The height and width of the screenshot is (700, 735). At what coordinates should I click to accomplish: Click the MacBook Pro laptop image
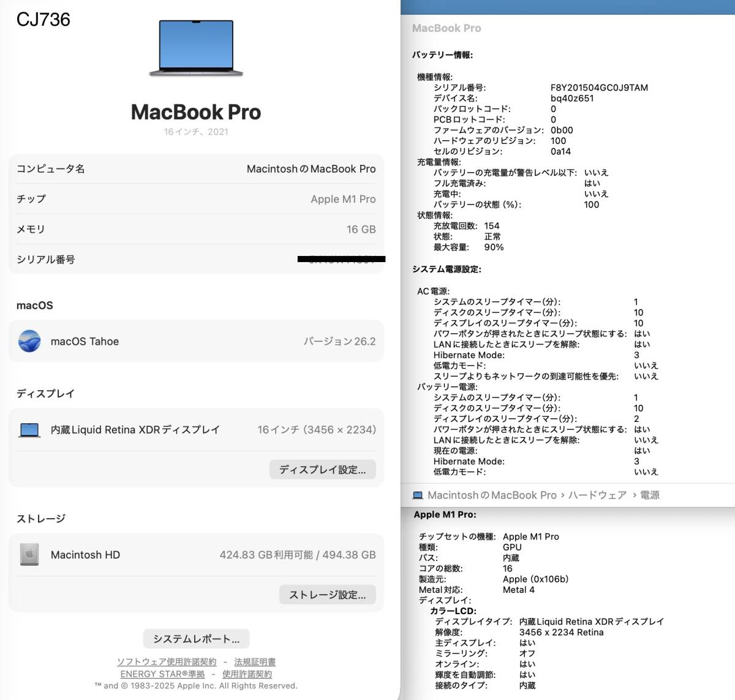coord(196,48)
